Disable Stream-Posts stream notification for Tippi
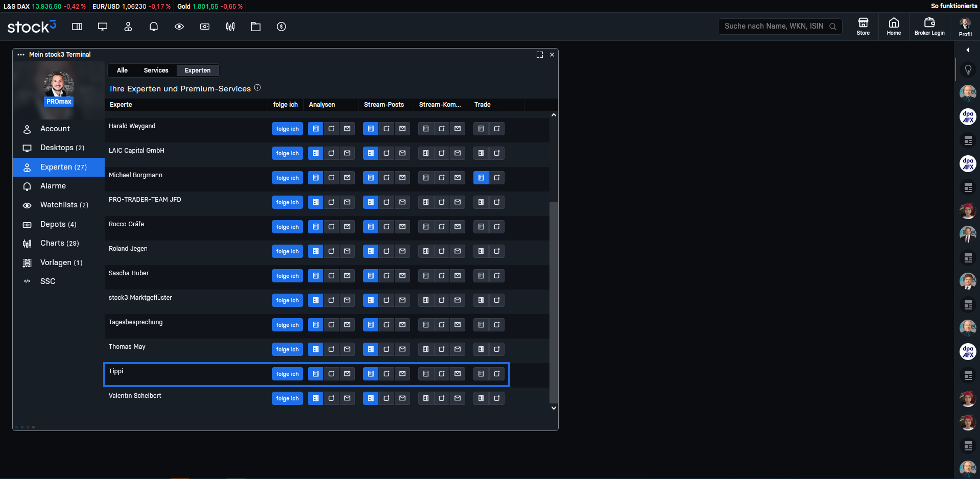The height and width of the screenshot is (479, 980). click(x=371, y=374)
